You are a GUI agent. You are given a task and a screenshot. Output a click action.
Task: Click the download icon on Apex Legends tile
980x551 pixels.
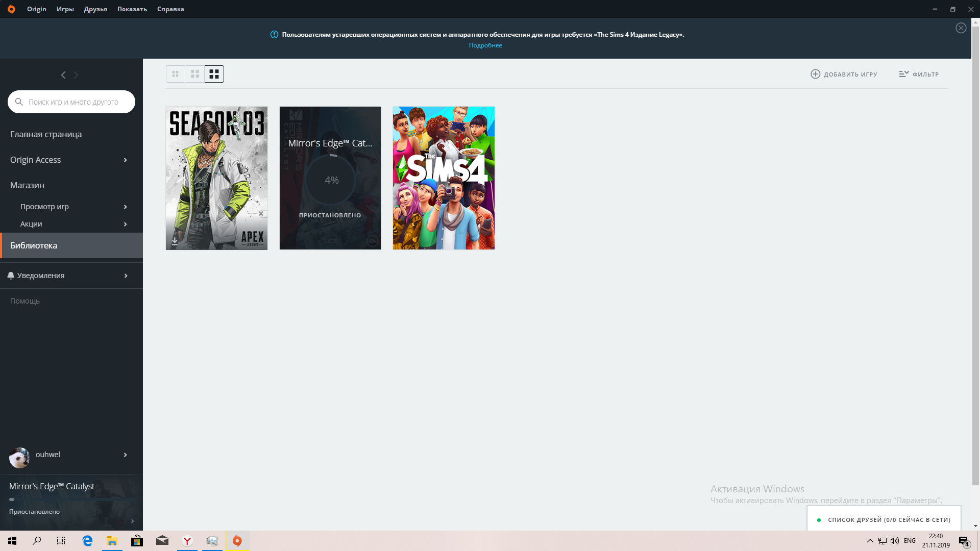(x=175, y=241)
